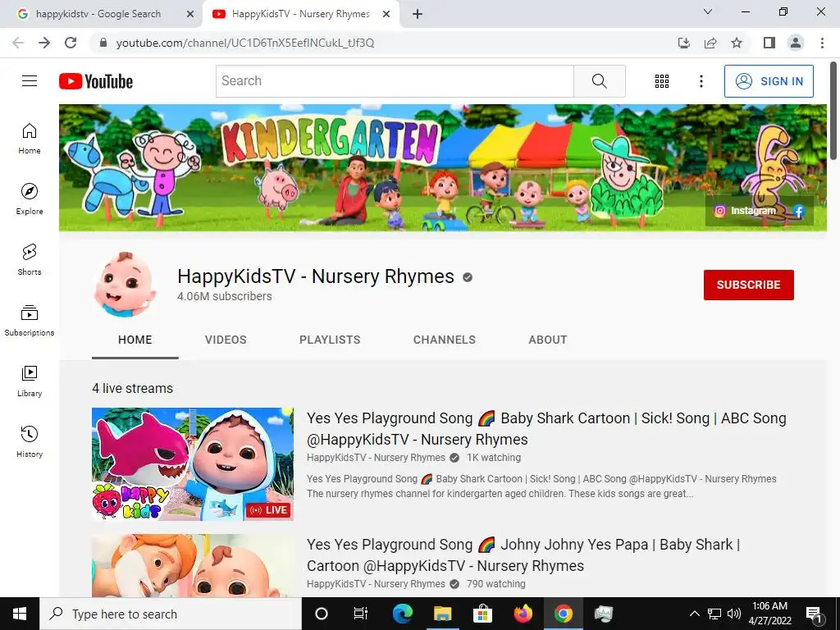Bookmark this page with star icon
The height and width of the screenshot is (630, 840).
coord(737,43)
